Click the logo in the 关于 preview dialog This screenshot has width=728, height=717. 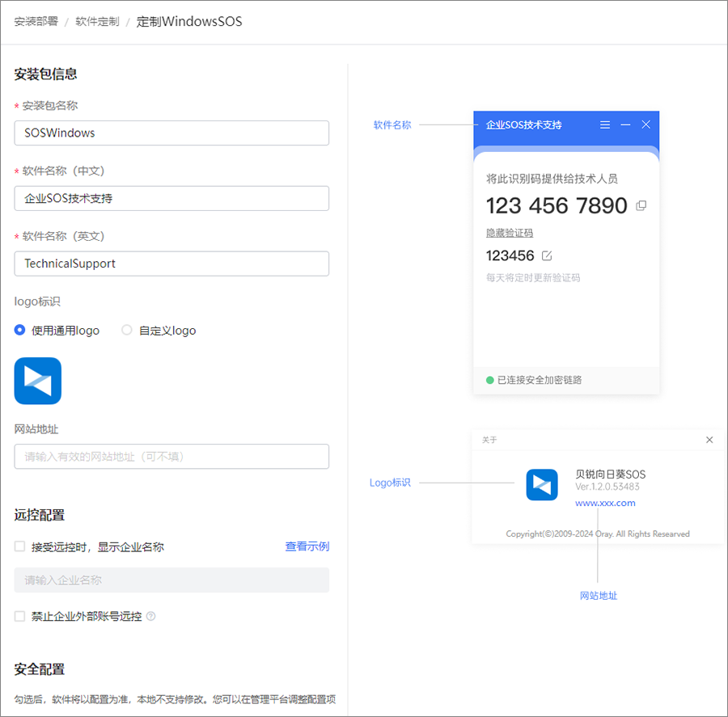pyautogui.click(x=542, y=485)
